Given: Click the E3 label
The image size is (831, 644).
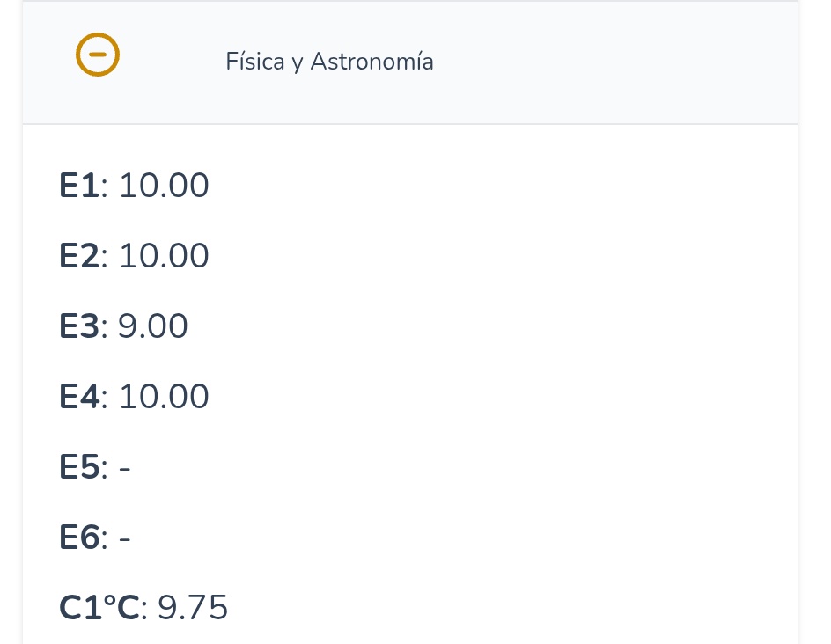Looking at the screenshot, I should point(79,326).
